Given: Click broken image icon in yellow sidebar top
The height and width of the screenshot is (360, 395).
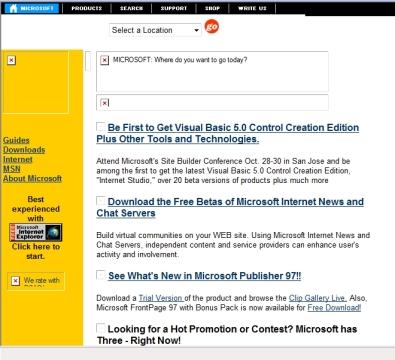Looking at the screenshot, I should tap(11, 60).
